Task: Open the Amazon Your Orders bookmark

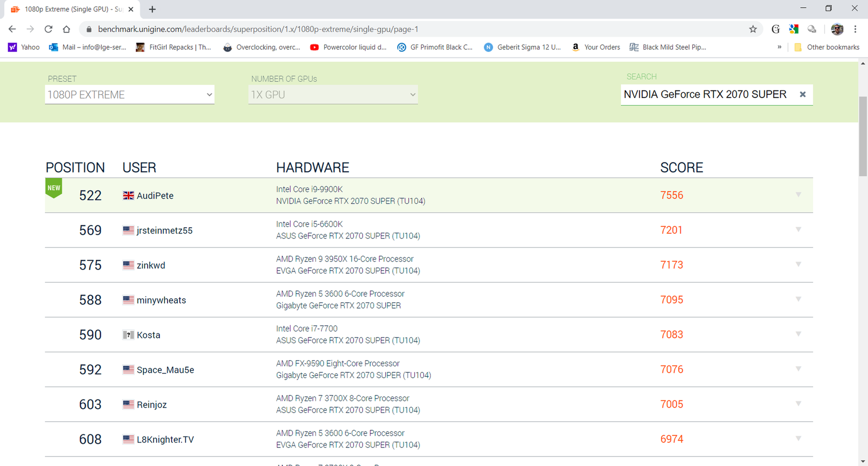Action: point(596,47)
